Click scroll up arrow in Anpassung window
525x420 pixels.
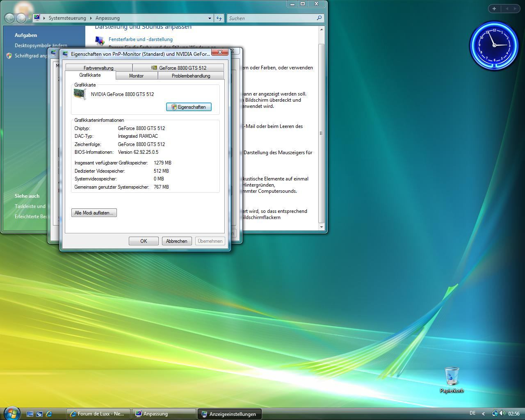click(x=321, y=29)
